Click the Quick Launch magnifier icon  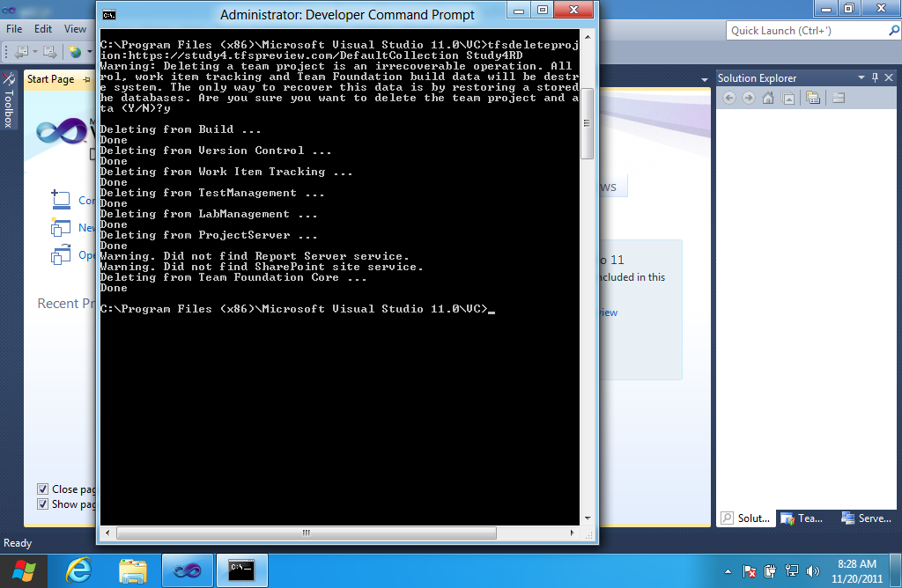click(894, 31)
